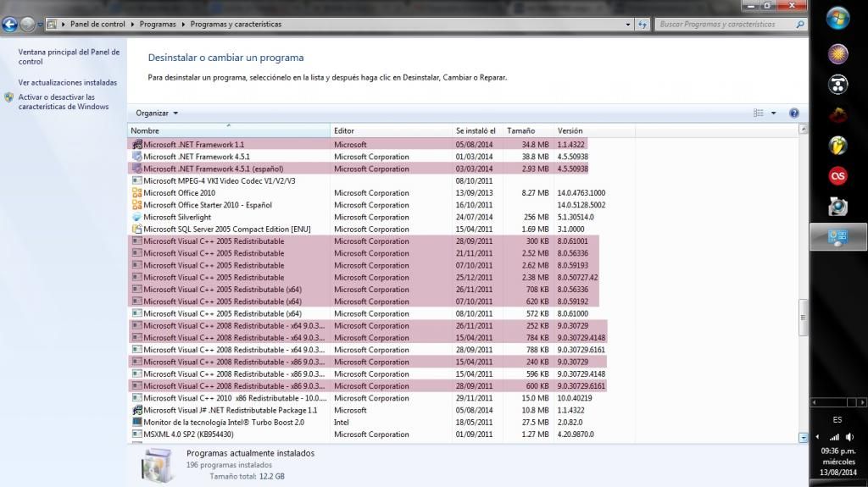Viewport: 868px width, 487px height.
Task: Click the shield icon beside Windows features link
Action: click(x=8, y=97)
